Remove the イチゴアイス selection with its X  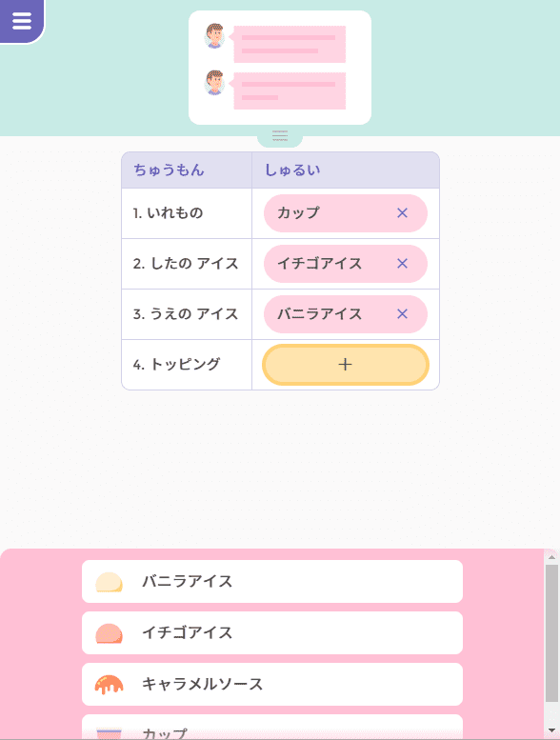coord(402,264)
